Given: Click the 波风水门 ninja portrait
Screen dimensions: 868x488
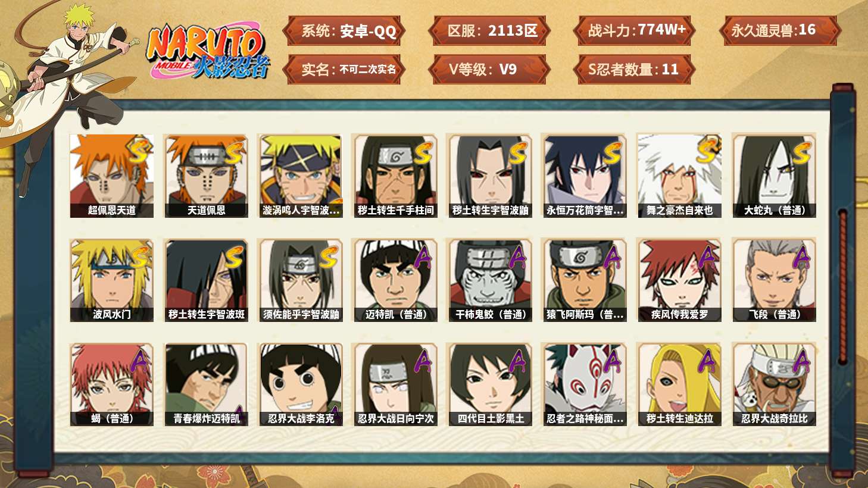Looking at the screenshot, I should [x=111, y=280].
